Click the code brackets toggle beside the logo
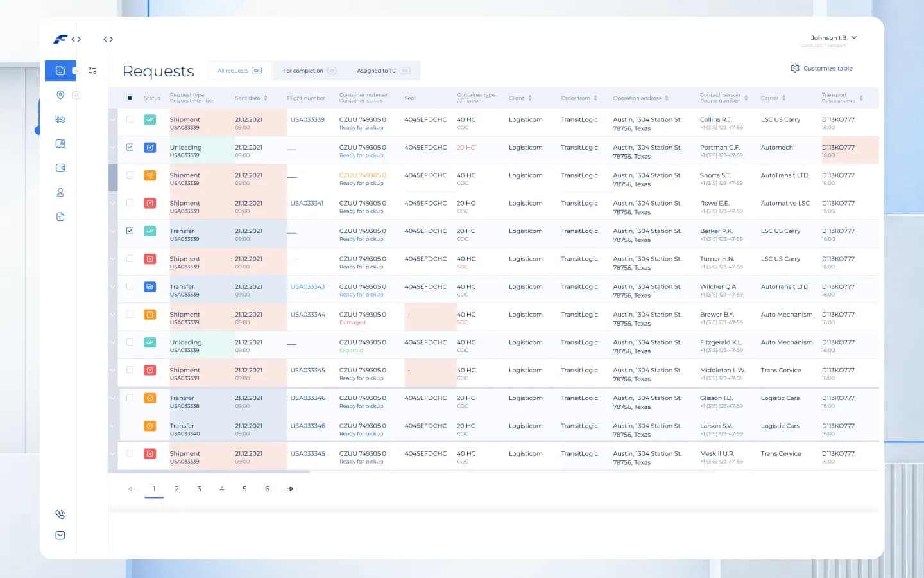The width and height of the screenshot is (924, 578). coord(76,39)
